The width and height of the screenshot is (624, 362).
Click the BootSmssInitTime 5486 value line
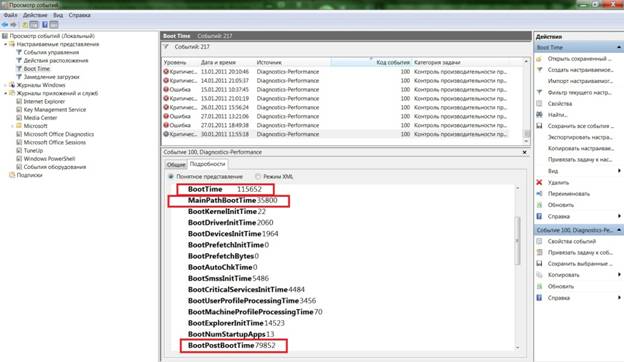tap(228, 278)
